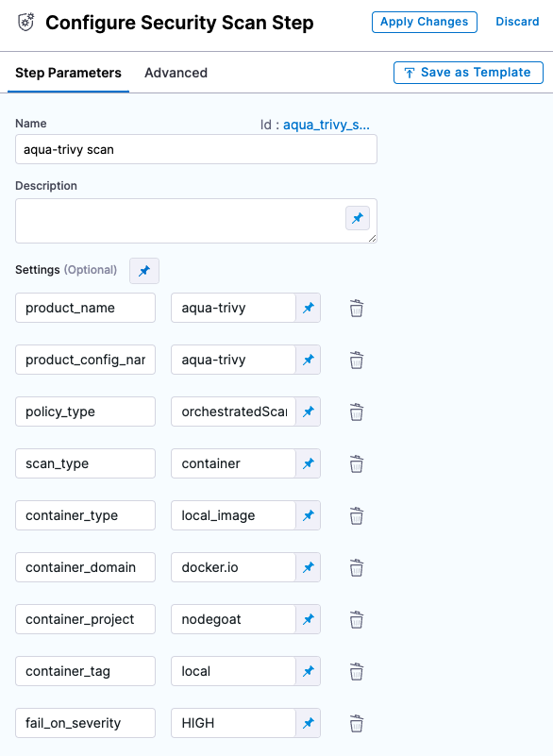553x756 pixels.
Task: Click the security scan shield icon
Action: pyautogui.click(x=26, y=22)
